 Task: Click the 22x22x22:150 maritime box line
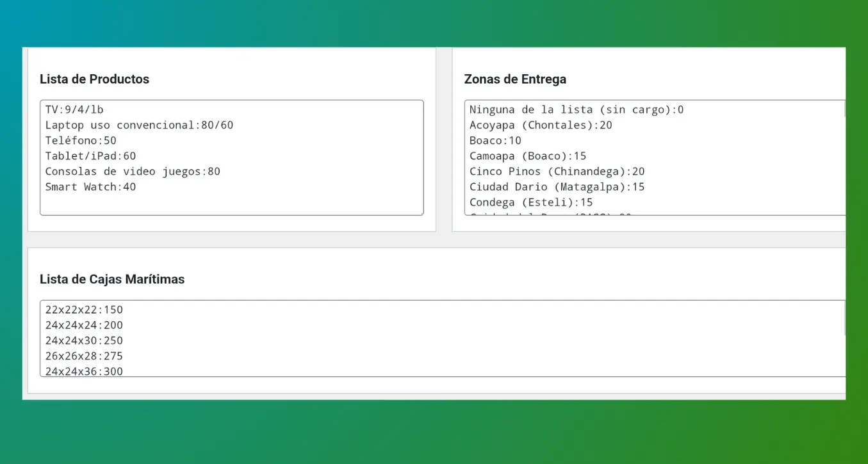[84, 310]
